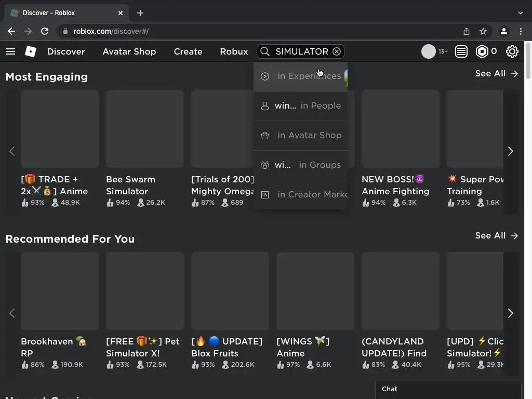Open Brookhaven RP thumbnail
The height and width of the screenshot is (399, 532).
60,291
